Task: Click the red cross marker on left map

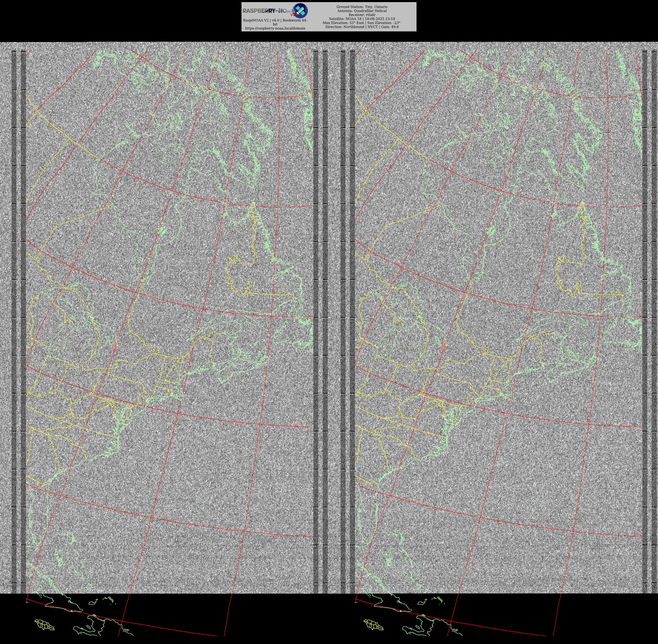Action: [x=115, y=347]
